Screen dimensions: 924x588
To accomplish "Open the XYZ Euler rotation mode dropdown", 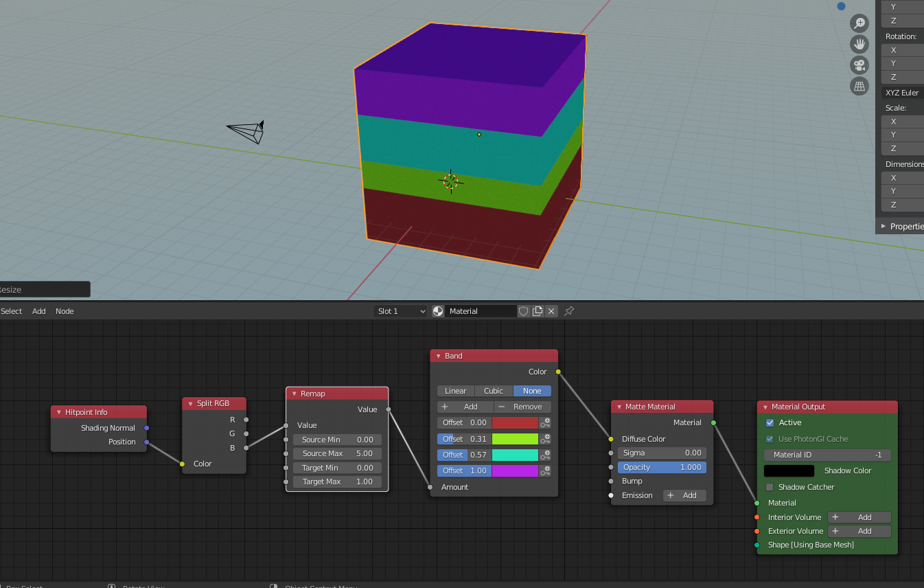I will click(902, 93).
